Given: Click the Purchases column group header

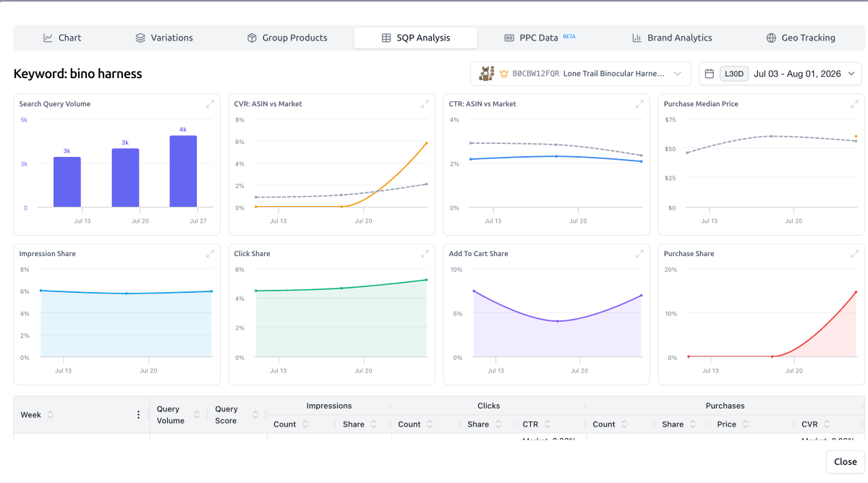Looking at the screenshot, I should click(725, 406).
